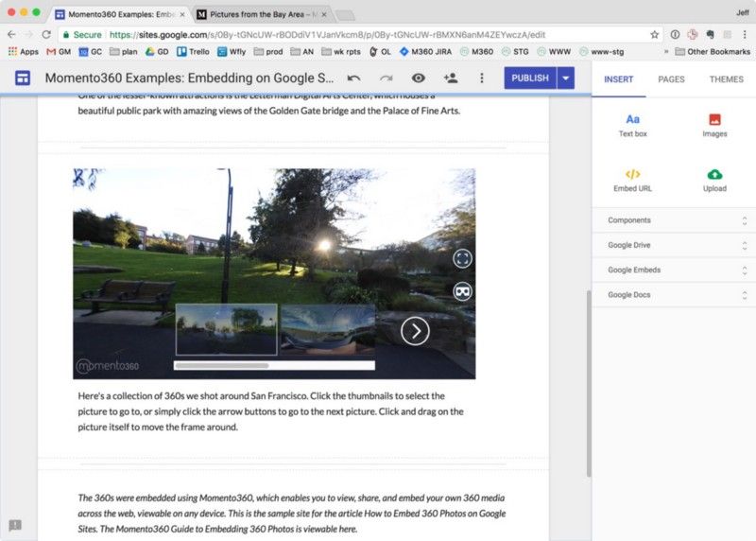Expand the Google Embeds section

pos(674,270)
